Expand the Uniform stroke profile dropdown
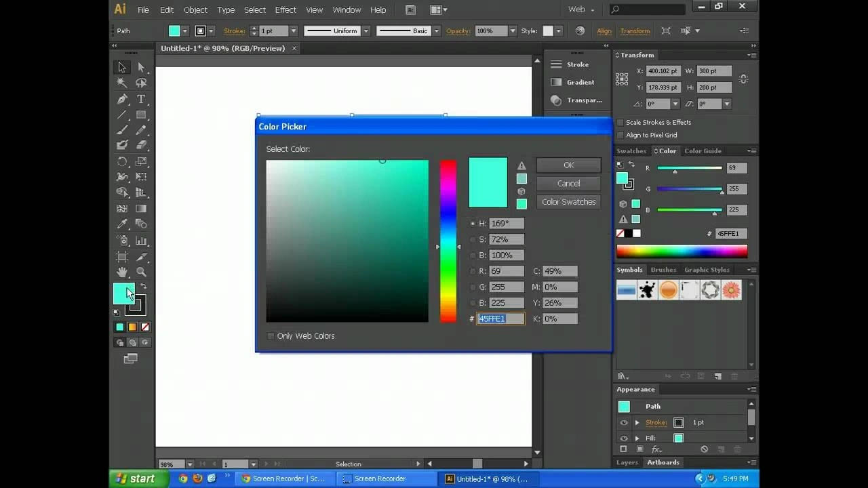 click(366, 30)
